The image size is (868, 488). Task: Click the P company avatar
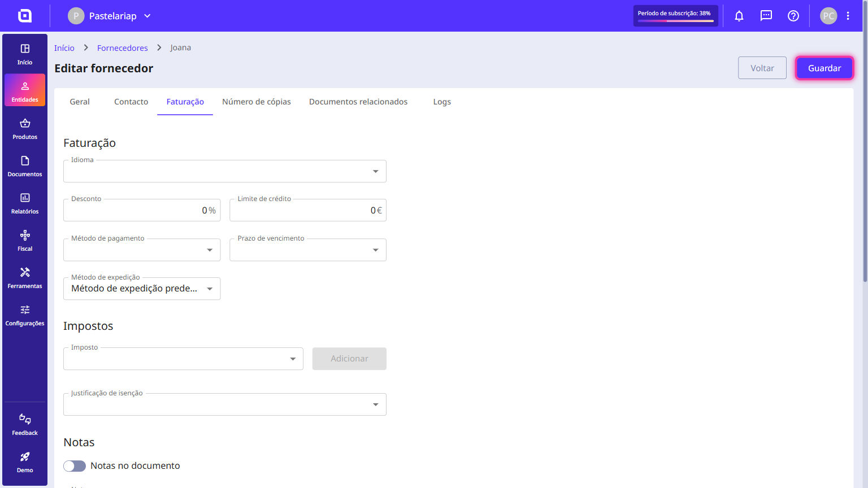pos(76,16)
